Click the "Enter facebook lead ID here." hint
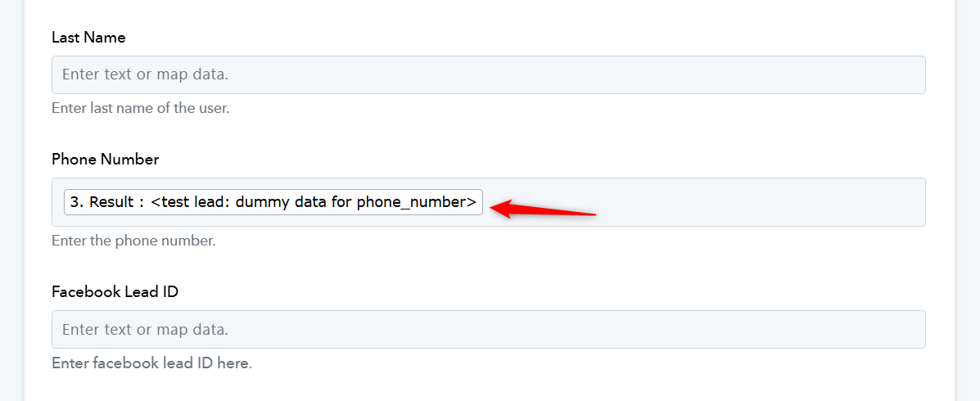Screen dimensions: 980x401 pyautogui.click(x=151, y=363)
